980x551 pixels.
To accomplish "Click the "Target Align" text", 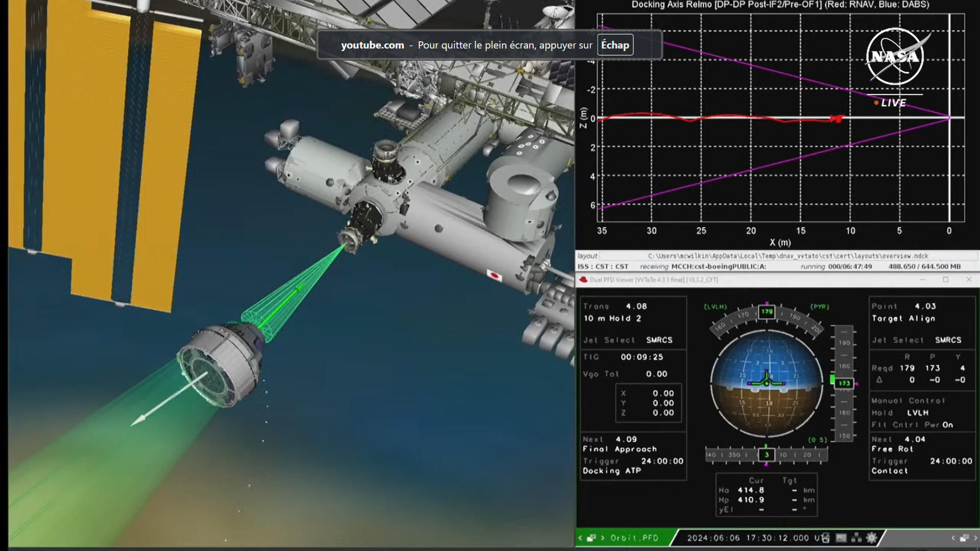I will coord(903,318).
